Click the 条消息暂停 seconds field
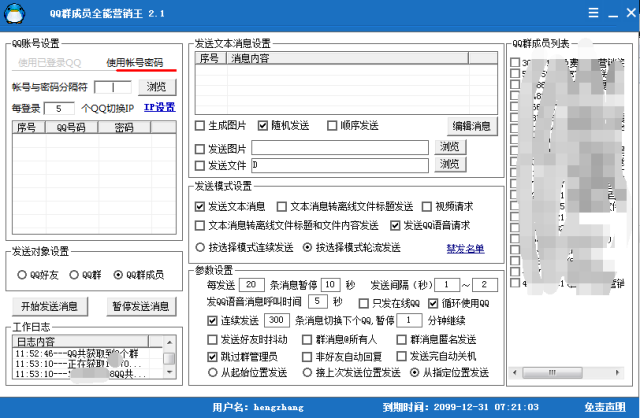 (x=331, y=285)
